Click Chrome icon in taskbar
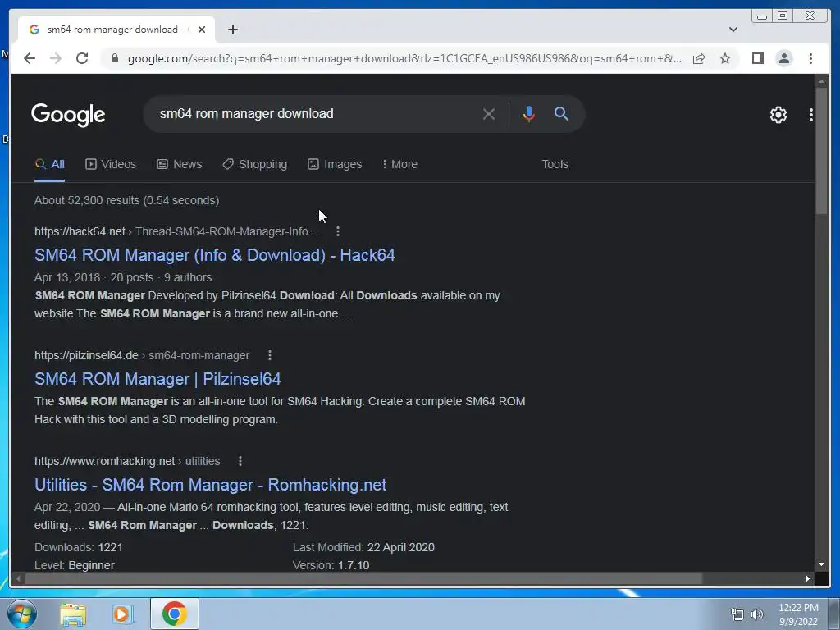This screenshot has width=840, height=630. [175, 614]
